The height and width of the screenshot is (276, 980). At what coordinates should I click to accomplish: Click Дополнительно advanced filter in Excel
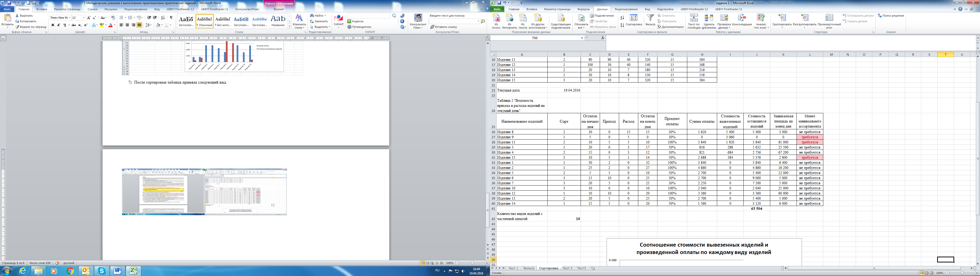(x=671, y=27)
